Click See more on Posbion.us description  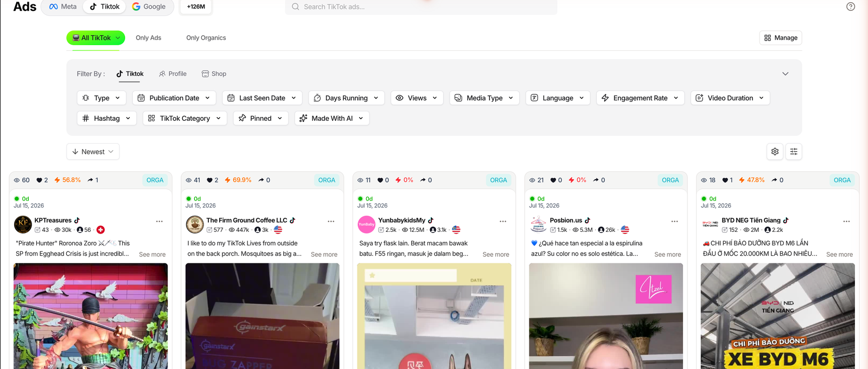tap(667, 254)
